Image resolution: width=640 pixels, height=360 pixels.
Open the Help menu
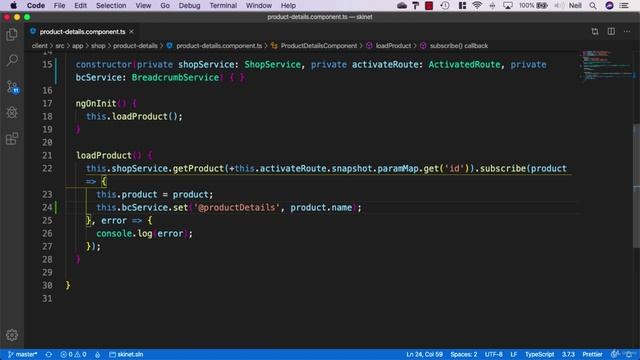pyautogui.click(x=288, y=5)
